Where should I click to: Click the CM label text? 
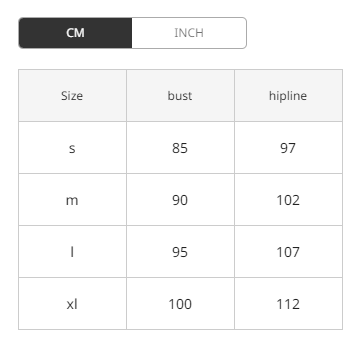point(75,33)
